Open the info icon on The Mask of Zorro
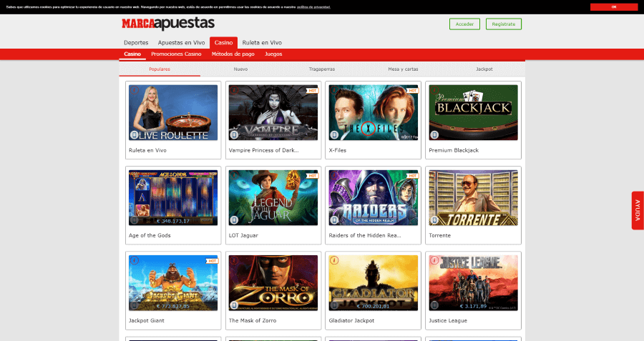Screen dimensions: 644x341 click(234, 260)
